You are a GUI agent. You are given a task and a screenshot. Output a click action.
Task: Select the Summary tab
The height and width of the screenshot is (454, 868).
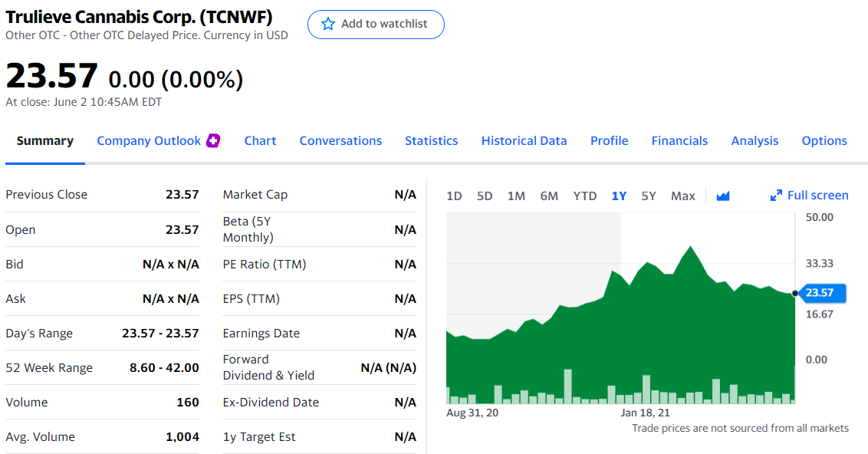tap(44, 140)
